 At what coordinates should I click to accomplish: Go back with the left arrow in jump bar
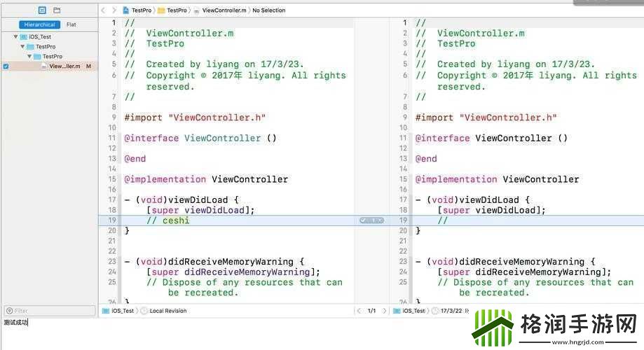pos(103,10)
